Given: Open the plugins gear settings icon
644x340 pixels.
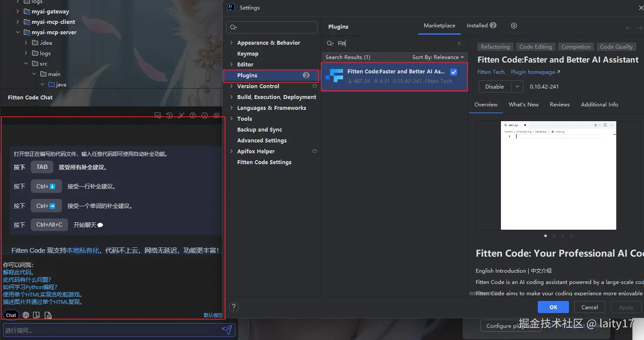Looking at the screenshot, I should [514, 26].
